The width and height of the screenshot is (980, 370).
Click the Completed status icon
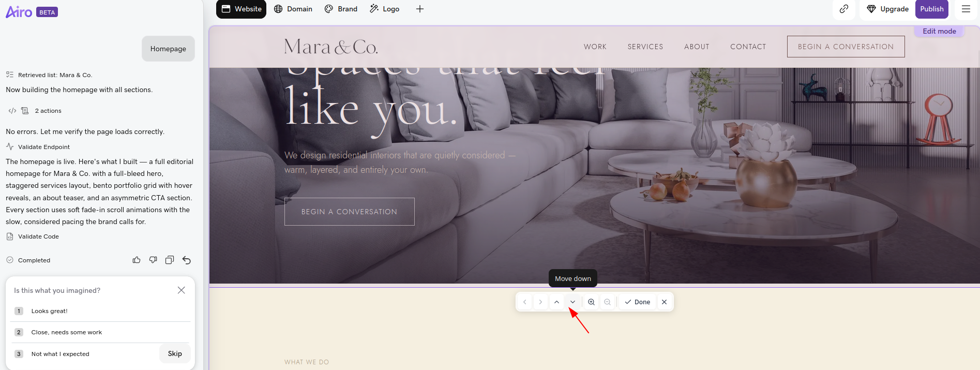pyautogui.click(x=10, y=260)
